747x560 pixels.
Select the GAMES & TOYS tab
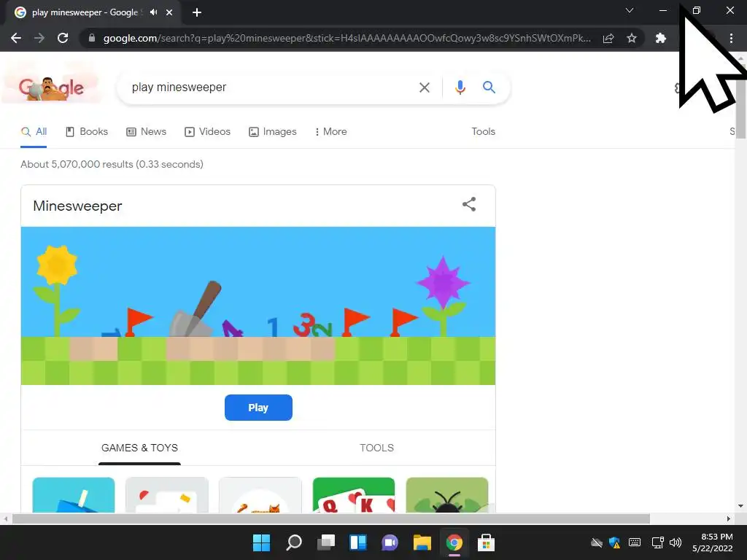[139, 448]
